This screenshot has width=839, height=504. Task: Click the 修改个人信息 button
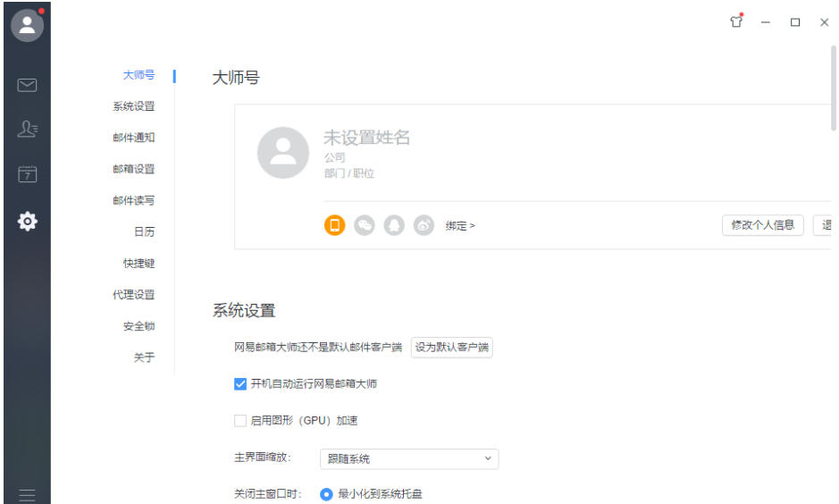point(762,224)
